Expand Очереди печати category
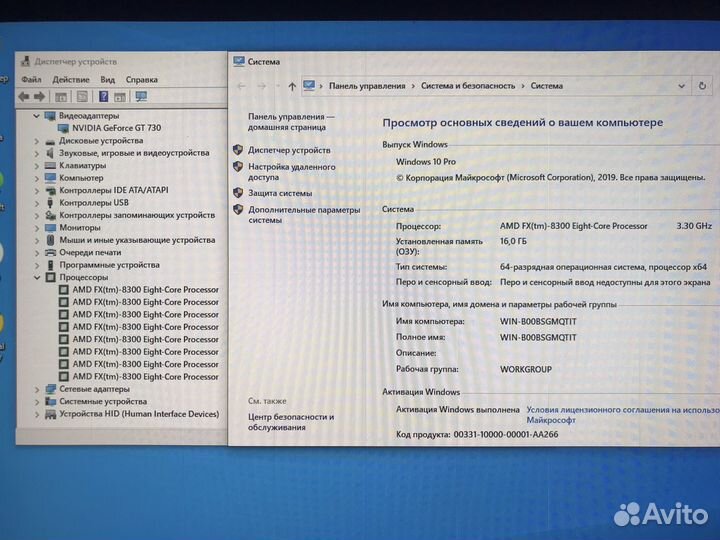Screen dimensions: 720x540 (37, 253)
